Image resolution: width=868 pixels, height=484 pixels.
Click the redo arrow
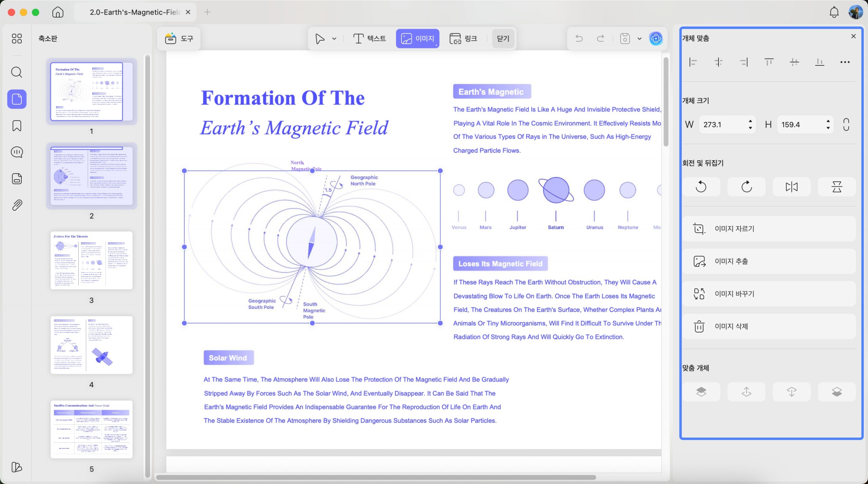600,38
